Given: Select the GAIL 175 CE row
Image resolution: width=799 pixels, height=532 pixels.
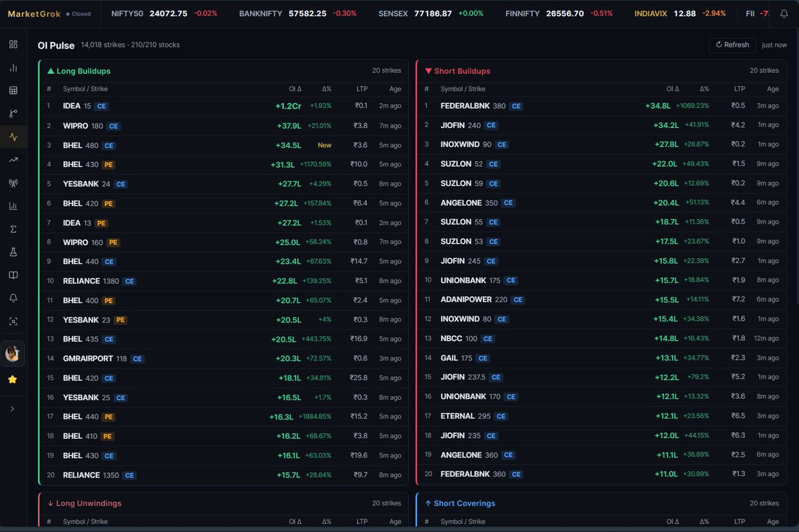Looking at the screenshot, I should (601, 358).
